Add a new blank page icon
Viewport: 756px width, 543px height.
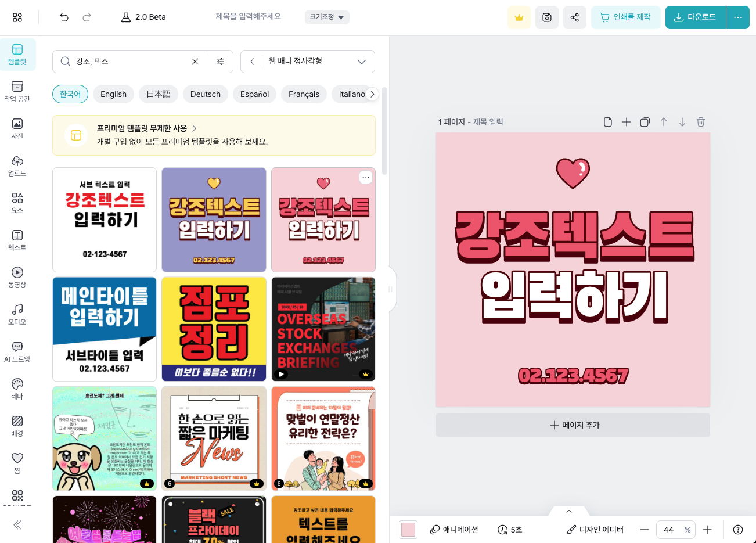tap(608, 122)
